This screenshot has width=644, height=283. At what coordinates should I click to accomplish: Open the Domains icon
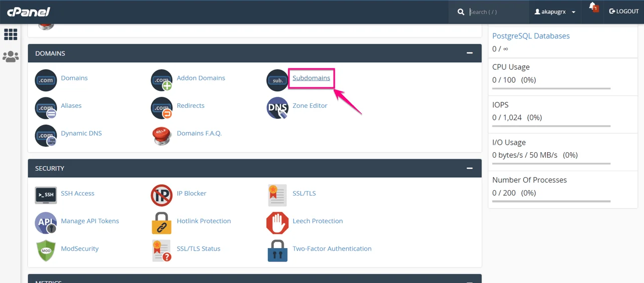pos(46,80)
